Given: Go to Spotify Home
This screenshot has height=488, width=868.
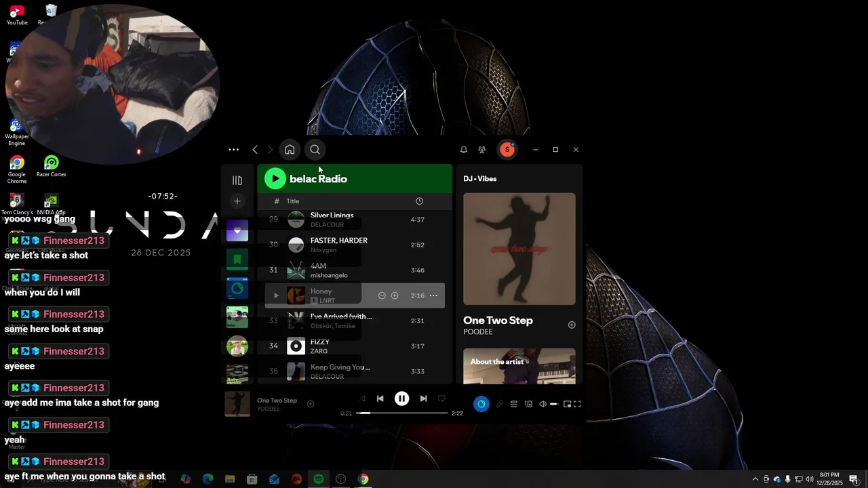Looking at the screenshot, I should [x=290, y=150].
